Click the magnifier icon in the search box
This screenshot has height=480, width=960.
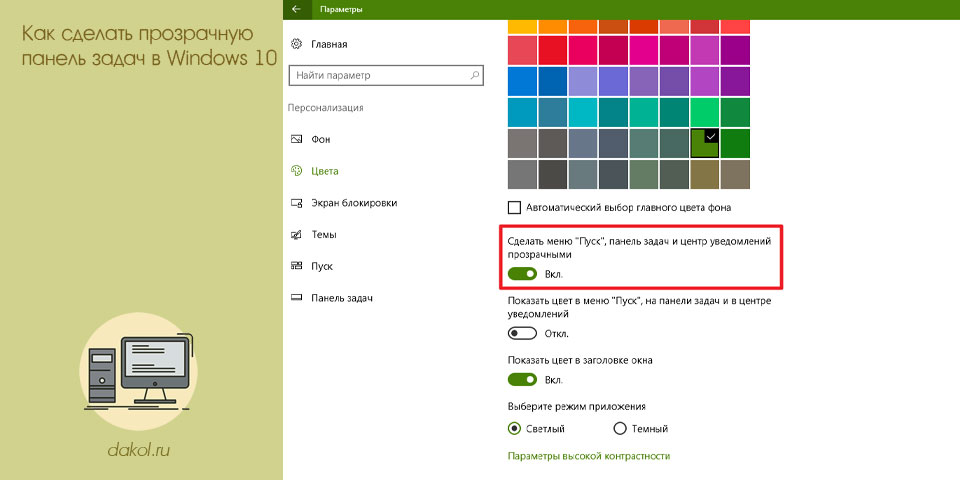[474, 76]
